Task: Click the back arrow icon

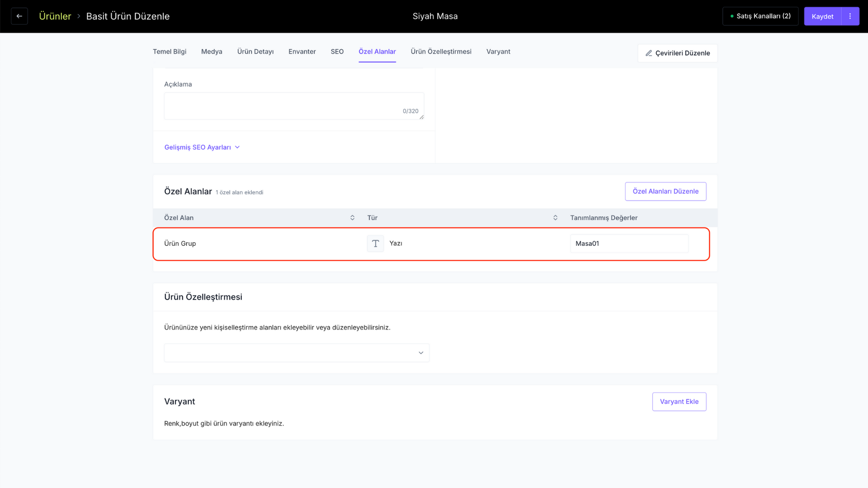Action: (19, 16)
